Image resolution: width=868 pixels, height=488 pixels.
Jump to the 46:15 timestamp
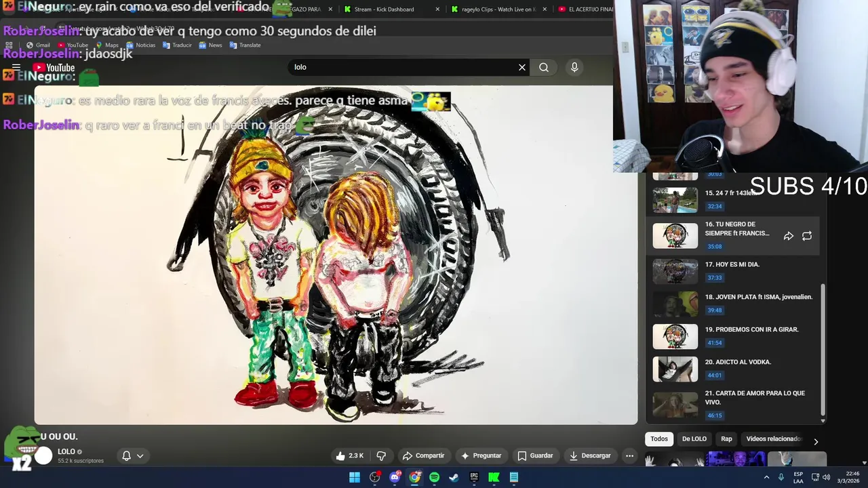[715, 415]
